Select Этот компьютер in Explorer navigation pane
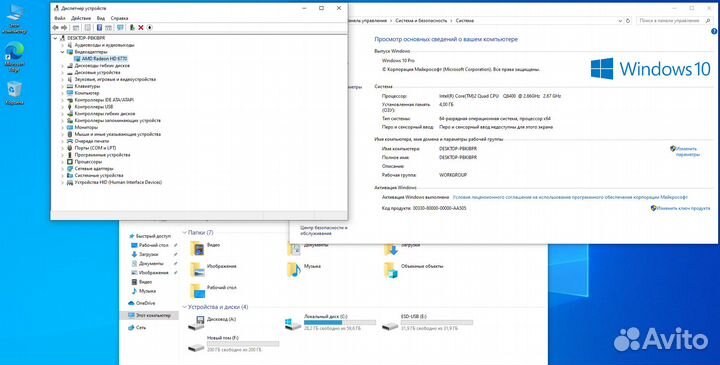720x365 pixels. coord(149,315)
